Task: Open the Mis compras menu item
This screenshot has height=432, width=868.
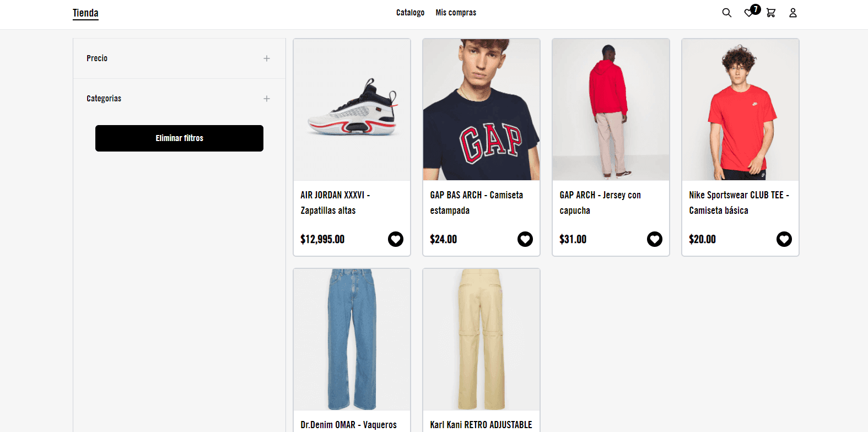Action: 456,13
